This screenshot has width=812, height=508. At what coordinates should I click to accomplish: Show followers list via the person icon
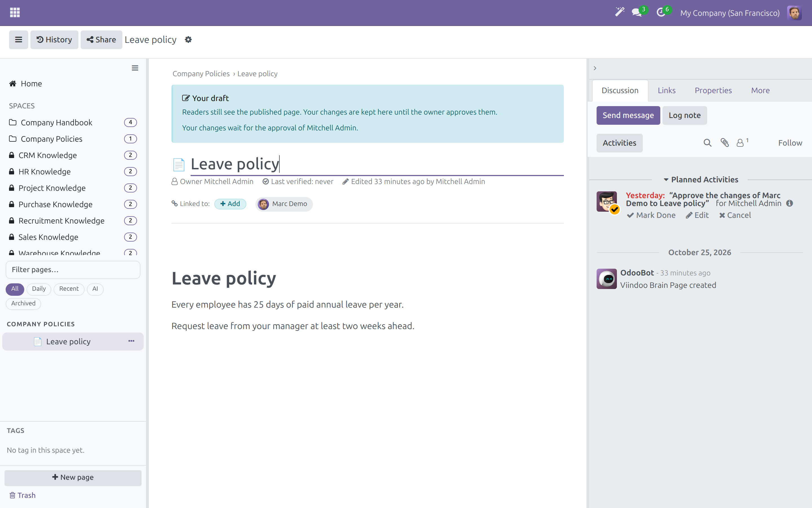pos(742,143)
